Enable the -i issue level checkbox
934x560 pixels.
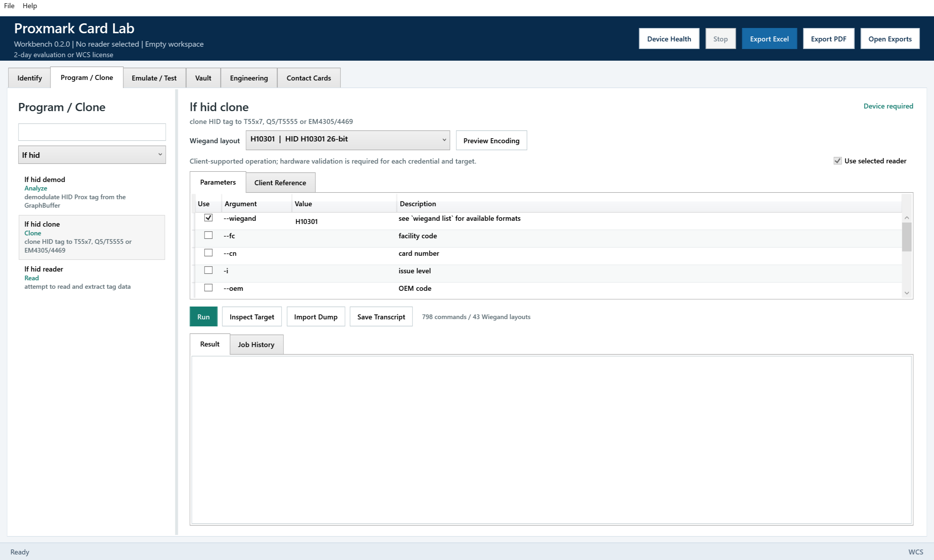[x=208, y=271]
